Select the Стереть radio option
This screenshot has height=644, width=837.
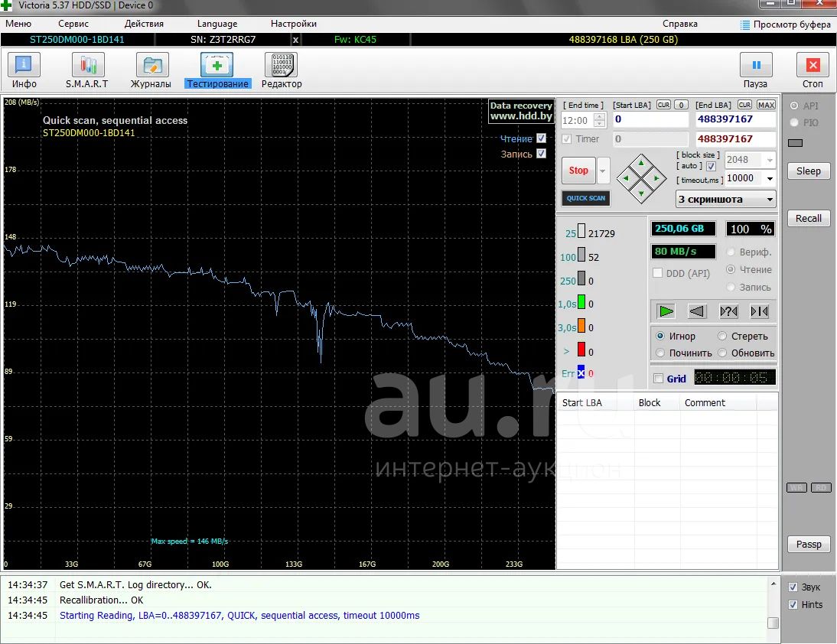722,336
